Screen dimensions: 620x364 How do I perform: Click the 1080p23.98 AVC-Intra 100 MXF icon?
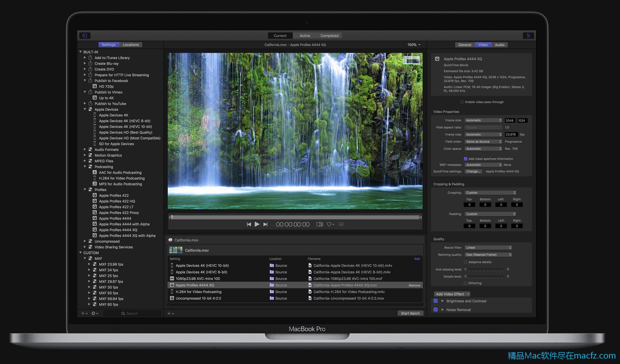(x=172, y=279)
